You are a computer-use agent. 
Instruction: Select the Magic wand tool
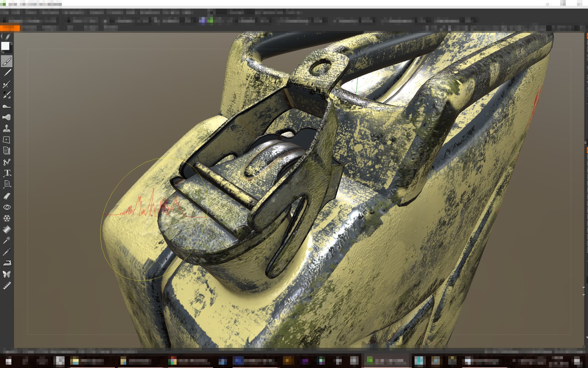click(7, 240)
